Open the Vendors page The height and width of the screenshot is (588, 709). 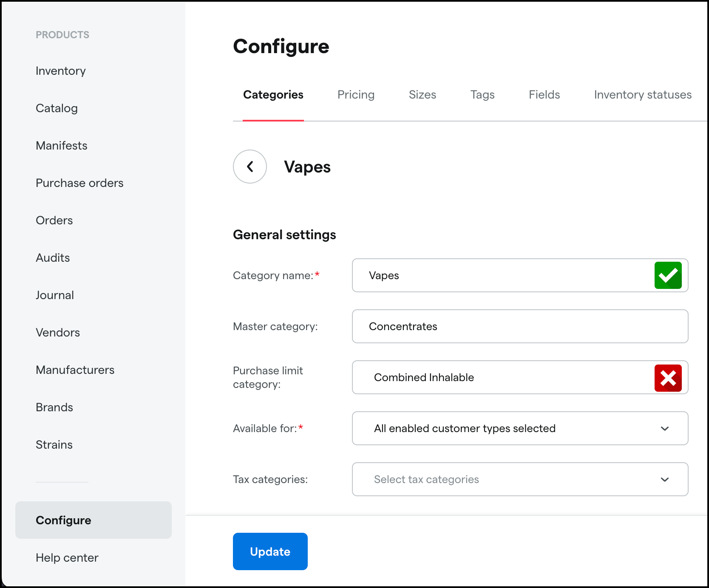(58, 332)
